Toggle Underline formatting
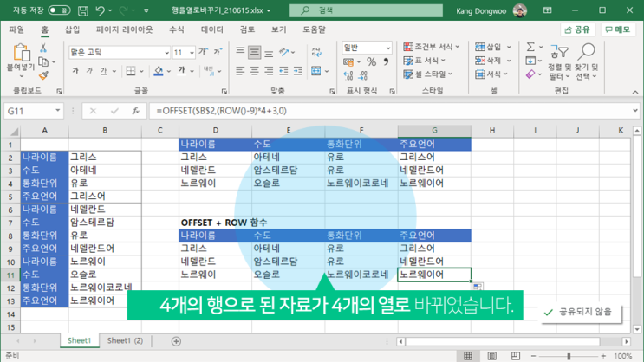This screenshot has width=644, height=362. tap(103, 71)
